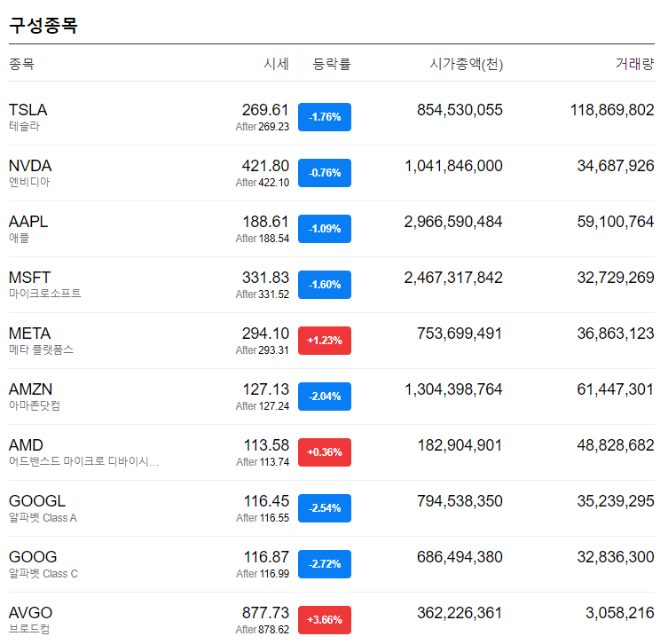Click AMD market cap 182,904,901
The width and height of the screenshot is (668, 644).
(460, 445)
